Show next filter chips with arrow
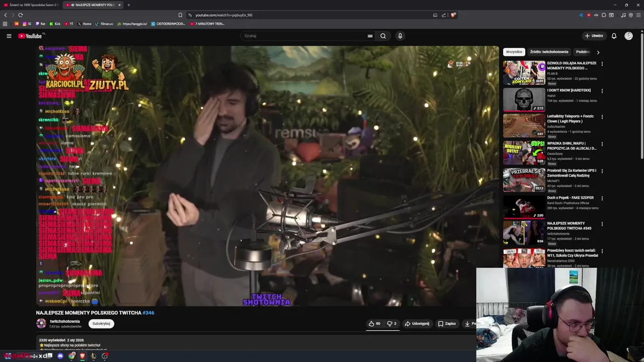 (598, 52)
